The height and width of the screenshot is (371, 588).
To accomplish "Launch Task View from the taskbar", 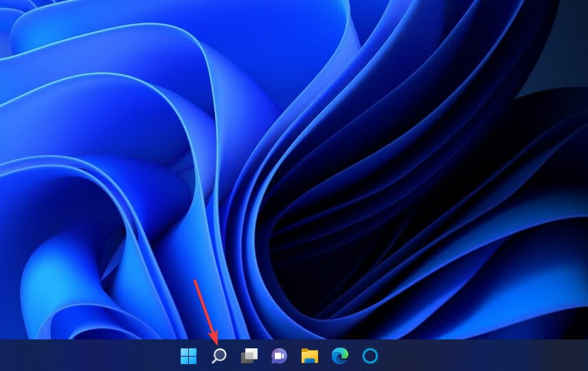I will [249, 356].
